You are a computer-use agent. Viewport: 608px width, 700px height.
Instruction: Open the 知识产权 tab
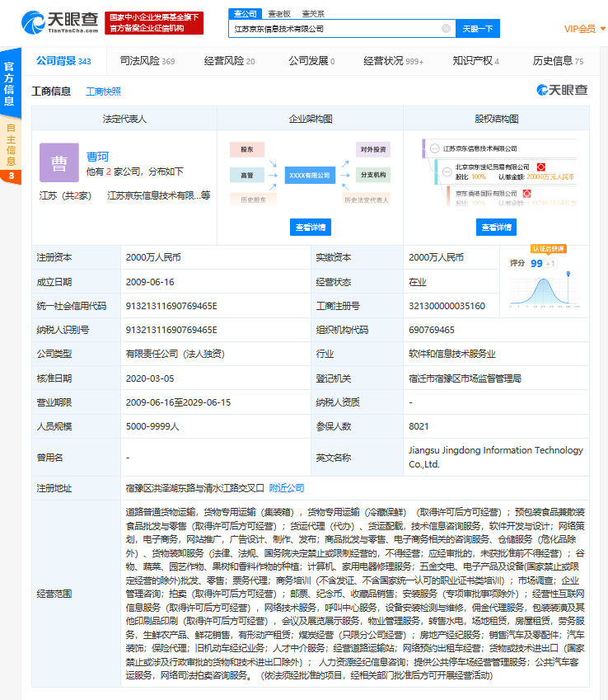(x=475, y=61)
